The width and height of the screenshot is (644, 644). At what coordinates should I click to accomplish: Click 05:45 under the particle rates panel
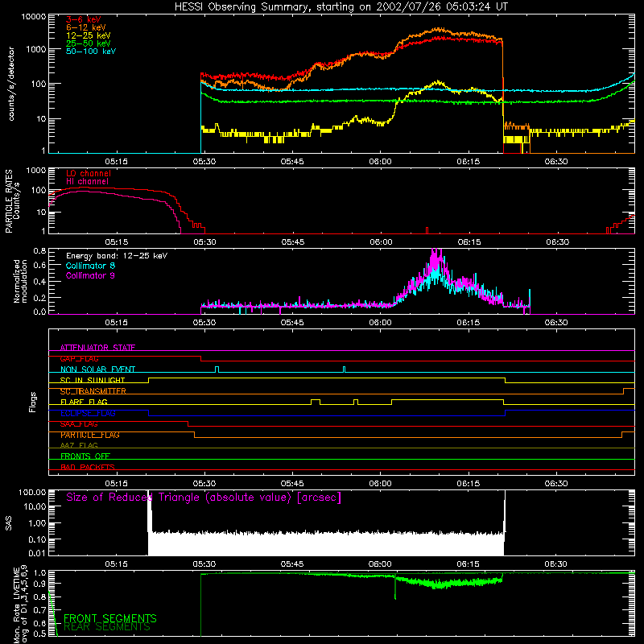(293, 242)
